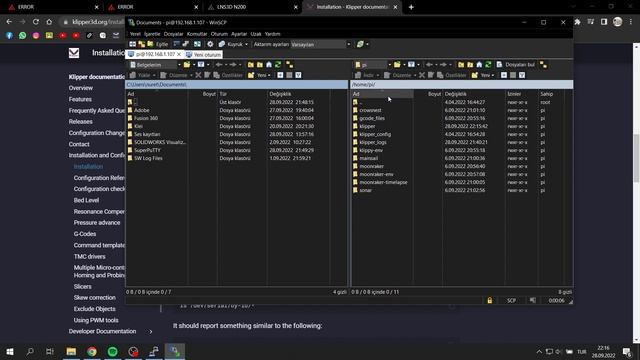Close the pi@192.168.1.107 session tab

179,54
